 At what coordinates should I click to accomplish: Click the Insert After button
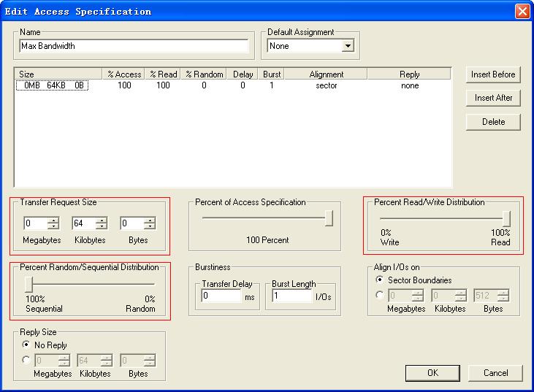pyautogui.click(x=493, y=98)
